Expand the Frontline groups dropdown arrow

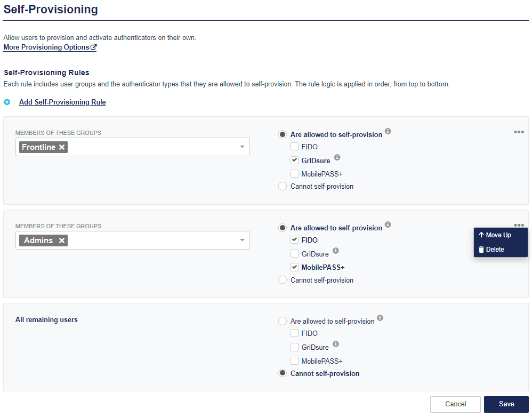[242, 147]
